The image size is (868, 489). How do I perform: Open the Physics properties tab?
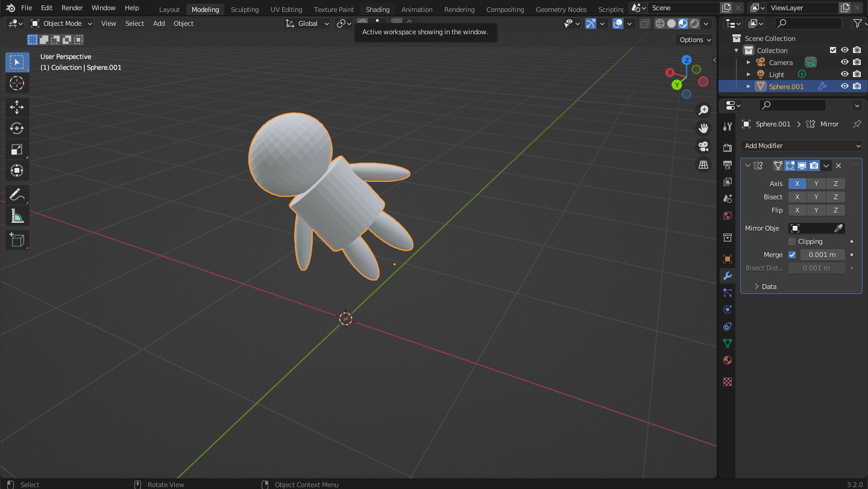(728, 310)
